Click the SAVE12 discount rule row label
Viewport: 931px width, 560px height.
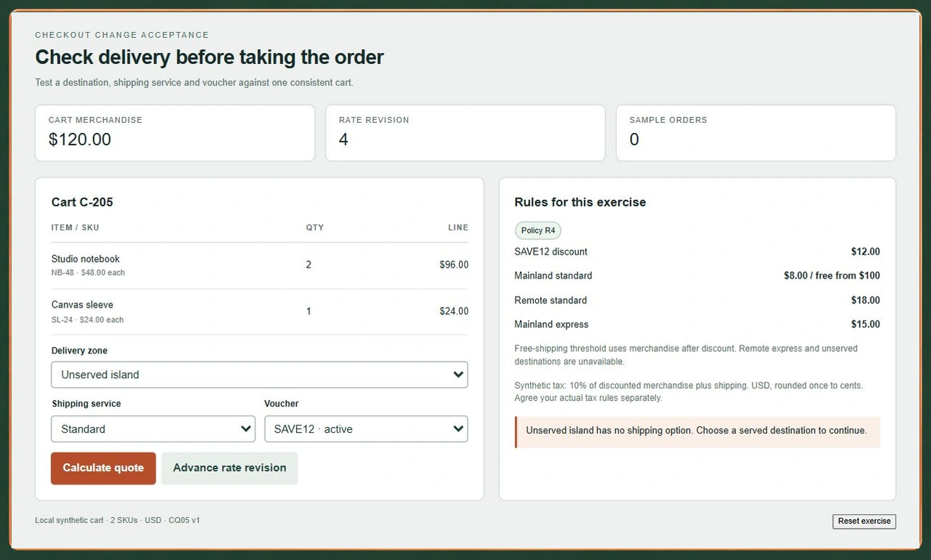tap(551, 252)
